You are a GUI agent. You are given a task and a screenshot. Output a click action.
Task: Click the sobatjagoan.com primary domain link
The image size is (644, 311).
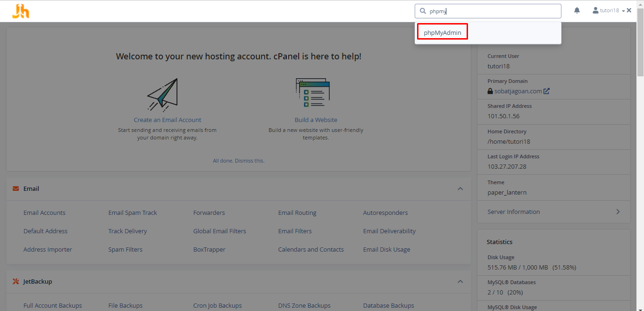518,91
